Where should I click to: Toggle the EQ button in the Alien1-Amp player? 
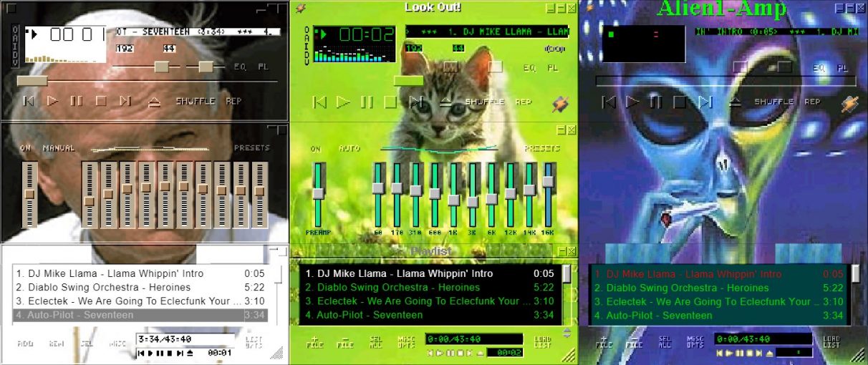tap(819, 68)
